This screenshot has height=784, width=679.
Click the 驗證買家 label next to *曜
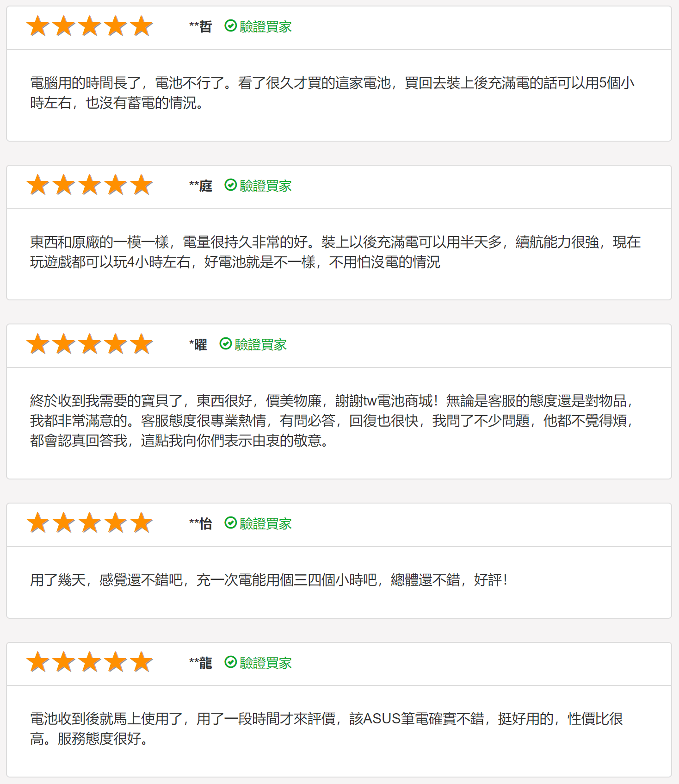coord(260,345)
